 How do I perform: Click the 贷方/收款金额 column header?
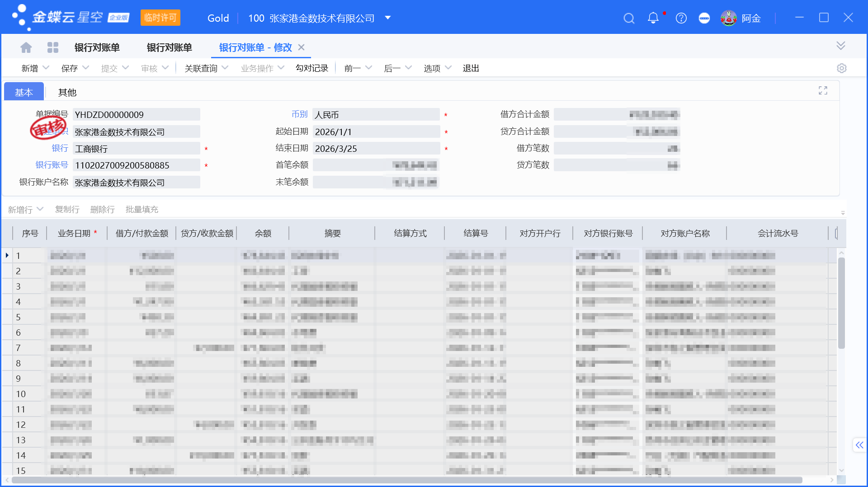pos(207,233)
